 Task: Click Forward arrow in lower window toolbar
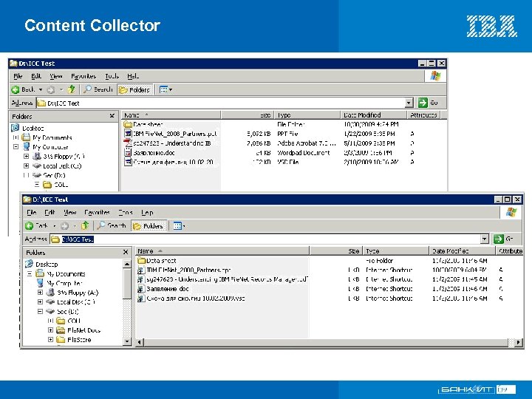click(x=64, y=225)
